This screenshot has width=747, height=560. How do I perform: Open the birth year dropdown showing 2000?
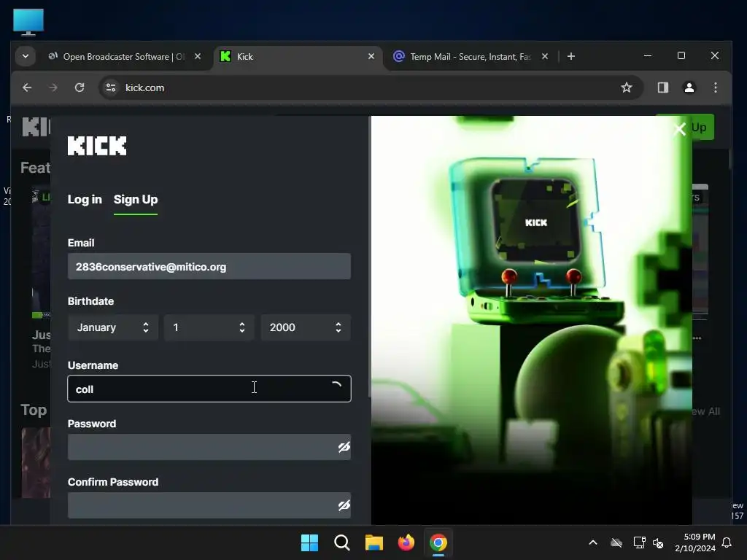click(306, 327)
